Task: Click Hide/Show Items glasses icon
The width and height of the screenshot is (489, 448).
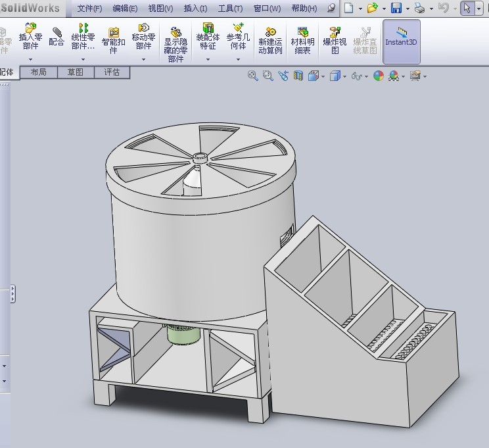Action: point(356,76)
